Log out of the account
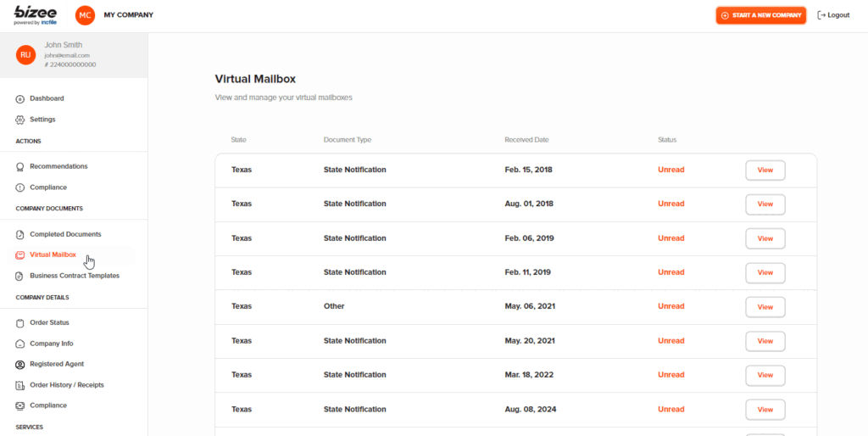The height and width of the screenshot is (436, 868). pyautogui.click(x=833, y=15)
